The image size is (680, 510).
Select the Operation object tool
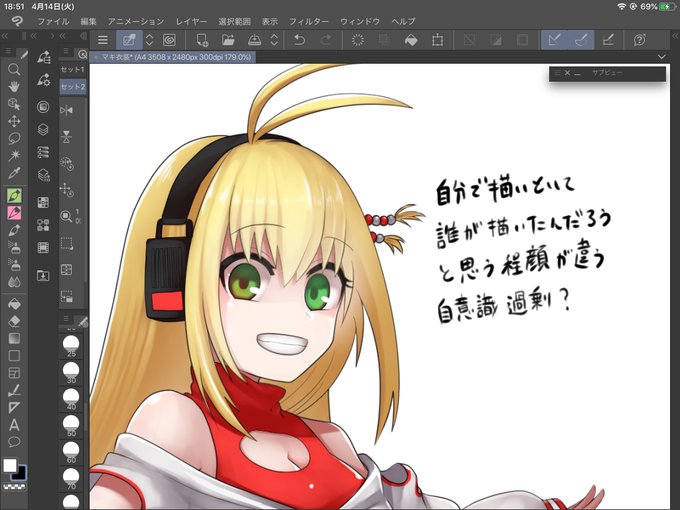14,104
